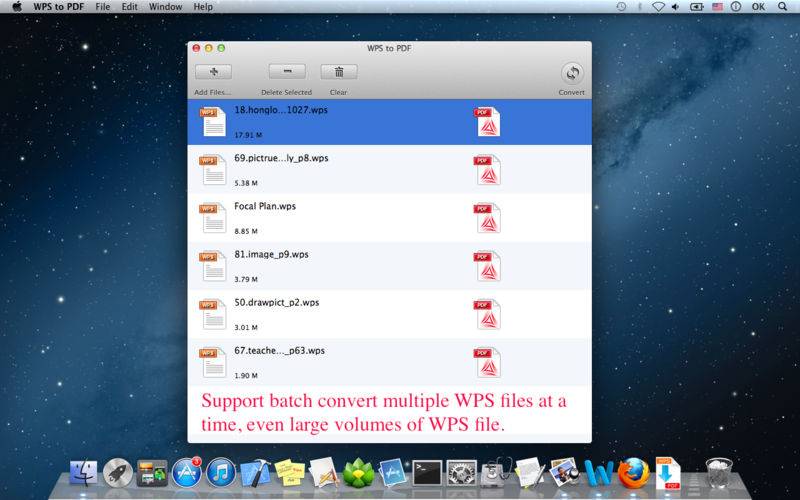
Task: Open Launchpad rocket in the dock
Action: click(x=118, y=473)
